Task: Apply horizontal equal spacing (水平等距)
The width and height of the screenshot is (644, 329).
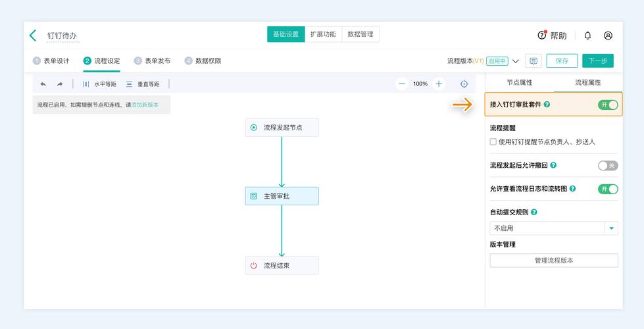Action: pyautogui.click(x=99, y=84)
